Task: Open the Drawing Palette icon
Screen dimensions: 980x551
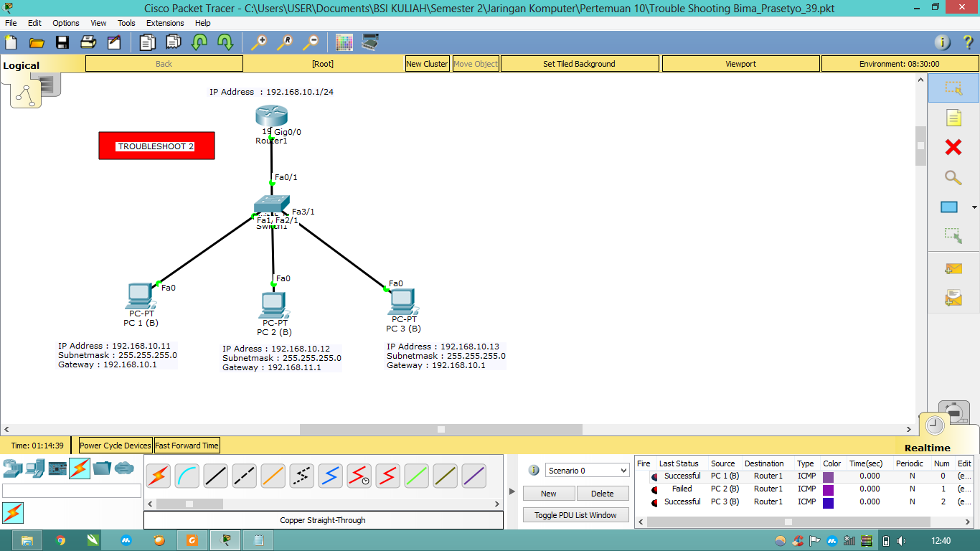Action: pos(344,42)
